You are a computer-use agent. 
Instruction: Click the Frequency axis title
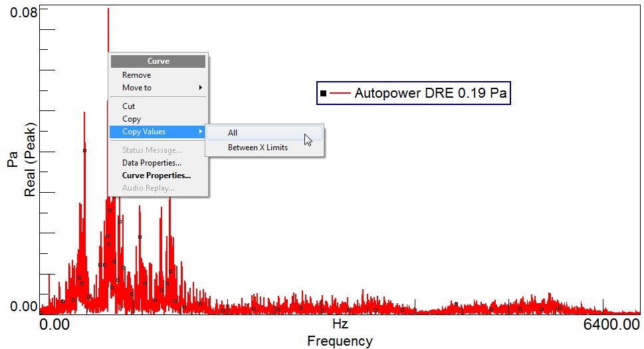[x=340, y=341]
